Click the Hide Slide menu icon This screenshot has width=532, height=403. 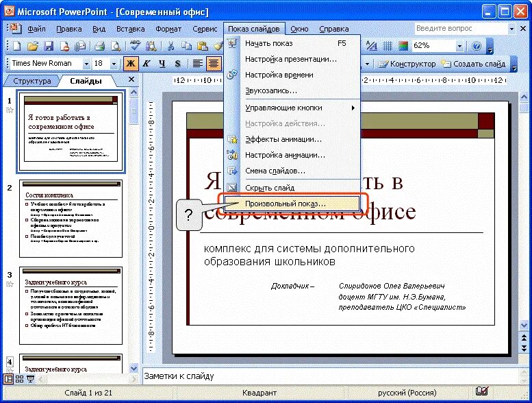point(232,187)
